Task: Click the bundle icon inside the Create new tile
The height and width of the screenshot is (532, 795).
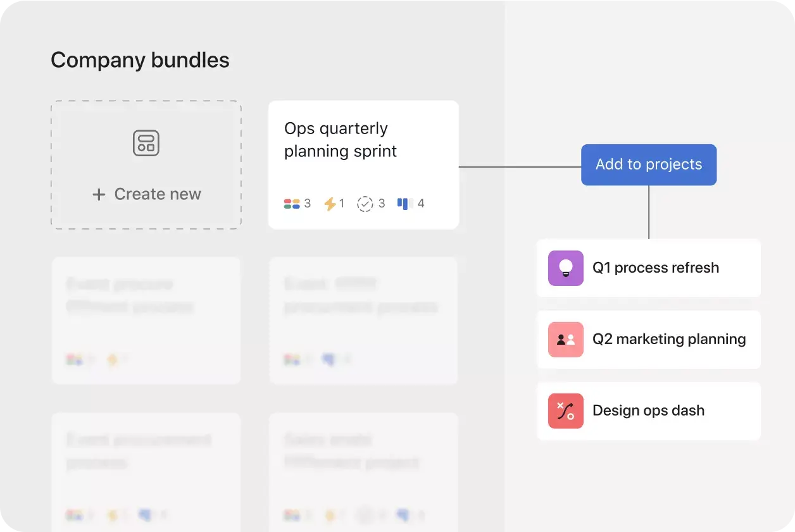Action: (146, 142)
